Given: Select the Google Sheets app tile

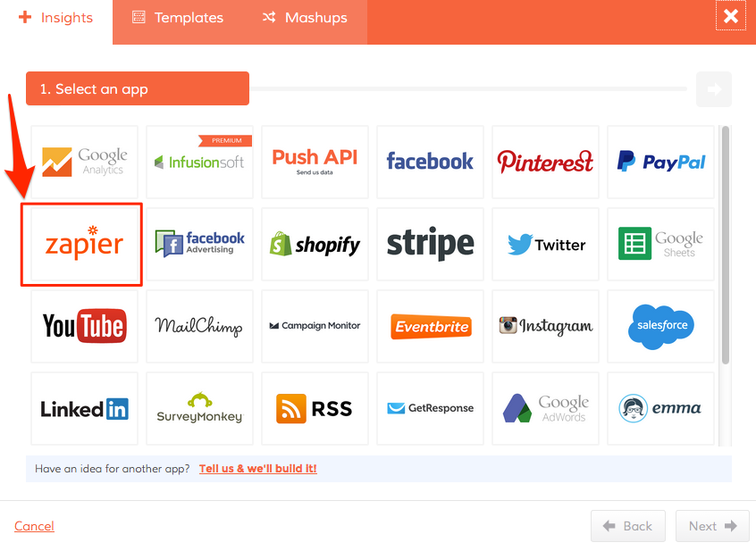Looking at the screenshot, I should coord(660,244).
